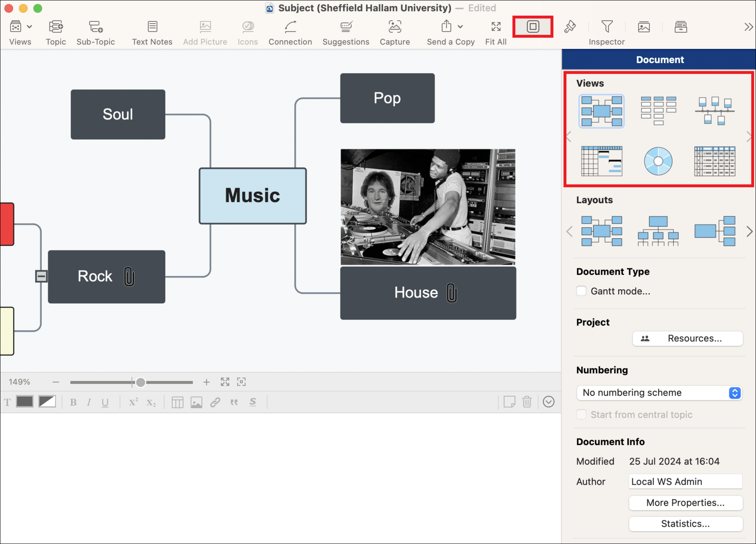Enable the Gantt mode checkbox

(x=581, y=291)
